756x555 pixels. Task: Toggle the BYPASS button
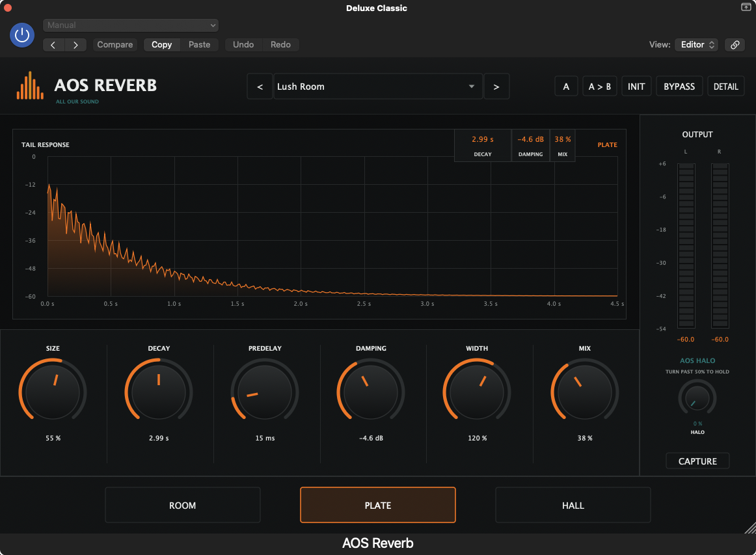click(679, 87)
